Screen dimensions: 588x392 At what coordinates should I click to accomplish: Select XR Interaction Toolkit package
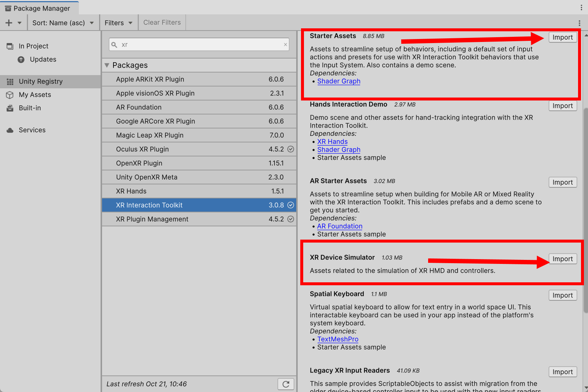[x=199, y=205]
